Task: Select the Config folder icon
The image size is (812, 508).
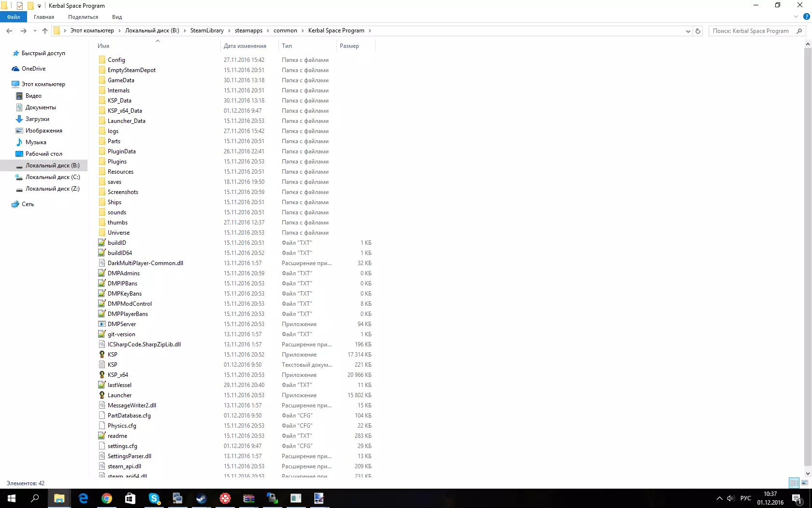Action: [x=102, y=60]
